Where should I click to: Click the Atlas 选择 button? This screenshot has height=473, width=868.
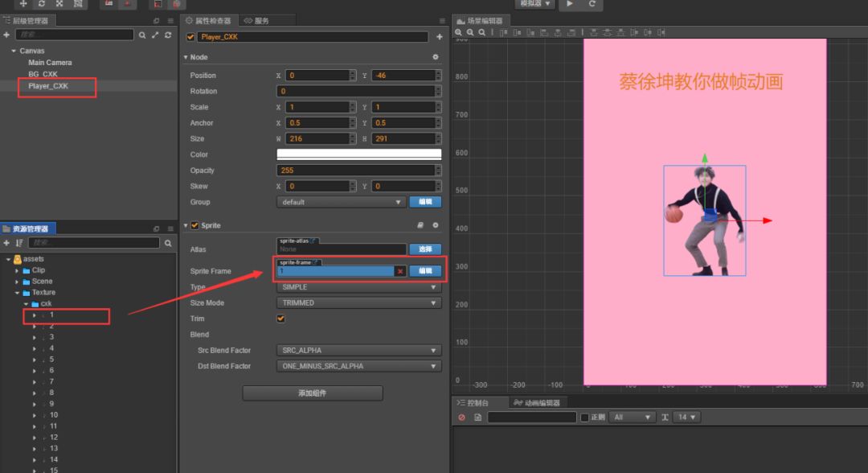point(425,249)
